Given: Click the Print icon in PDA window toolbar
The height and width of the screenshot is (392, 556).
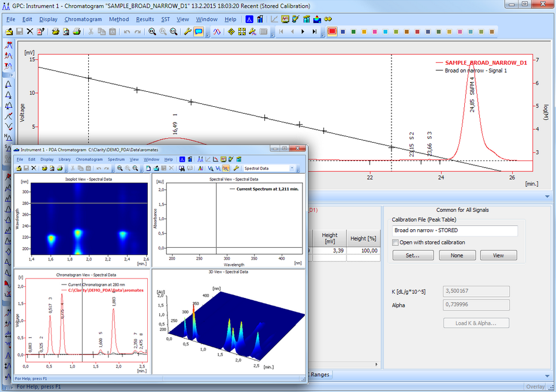Looking at the screenshot, I should [44, 168].
